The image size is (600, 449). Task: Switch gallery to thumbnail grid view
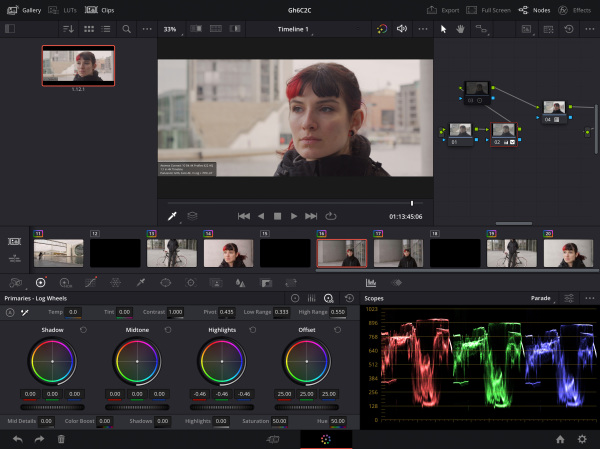point(89,29)
